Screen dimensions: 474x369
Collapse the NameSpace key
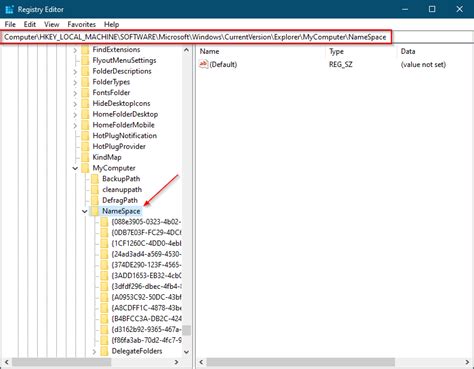pyautogui.click(x=85, y=211)
